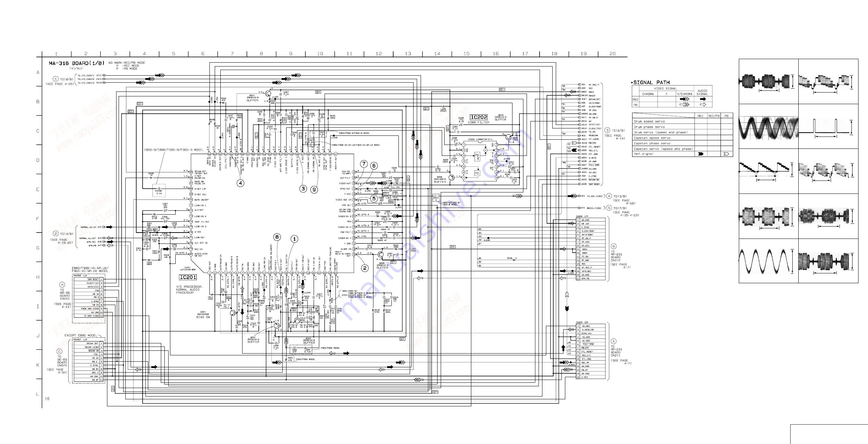Click the 'Q209 BUFFER' transistor label

[440, 179]
